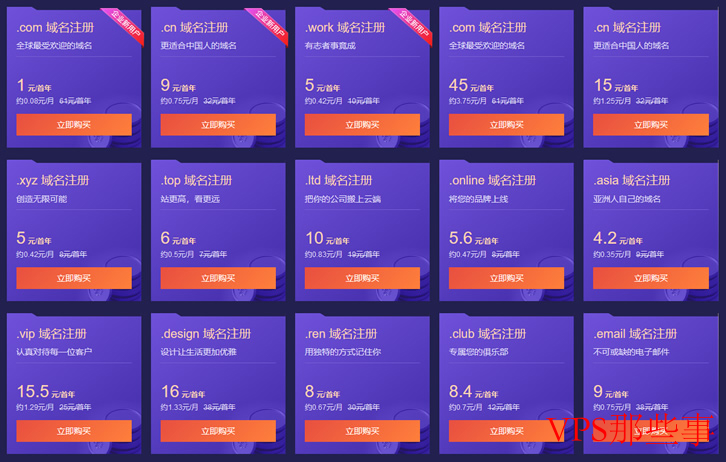Viewport: 726px width, 462px height.
Task: Purchase the .design domain registration
Action: point(218,431)
